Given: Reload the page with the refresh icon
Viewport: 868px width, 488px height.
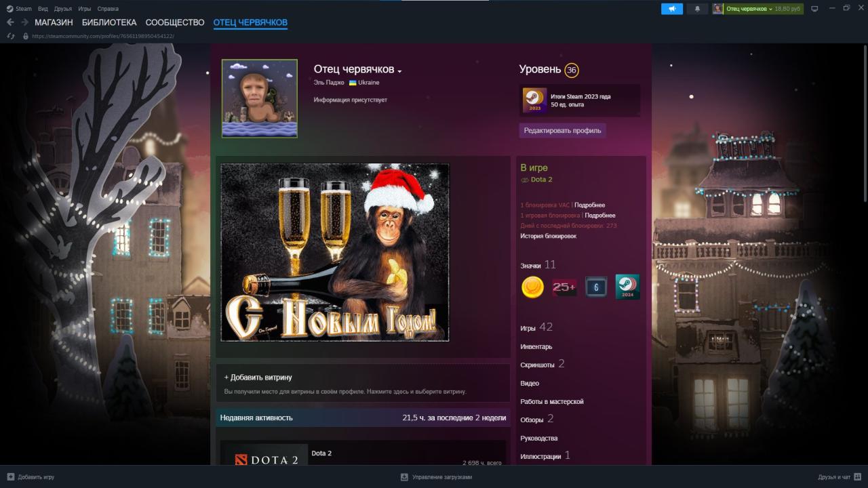Looking at the screenshot, I should click(x=10, y=36).
